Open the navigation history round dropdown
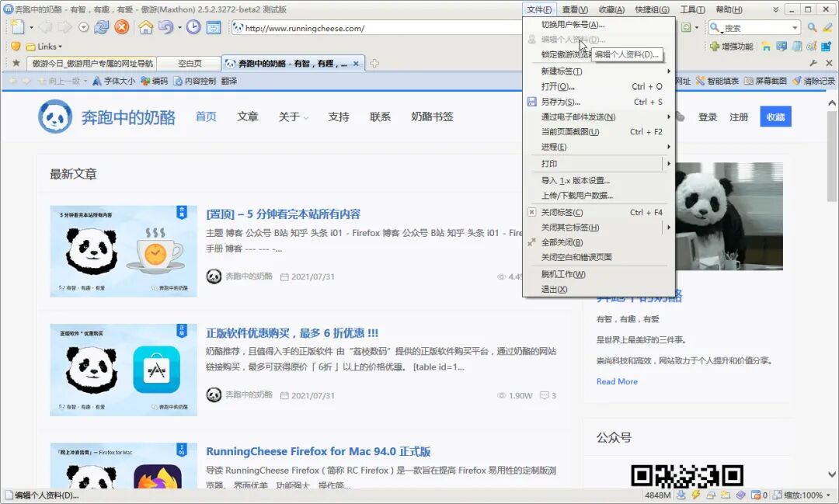Viewport: 839px width, 504px height. [x=83, y=27]
